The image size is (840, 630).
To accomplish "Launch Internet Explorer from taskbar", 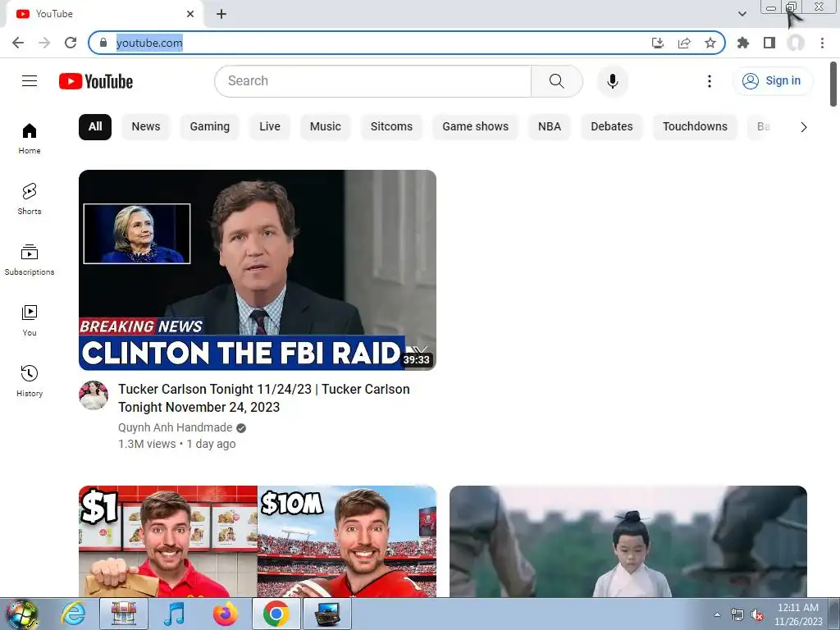I will 73,614.
